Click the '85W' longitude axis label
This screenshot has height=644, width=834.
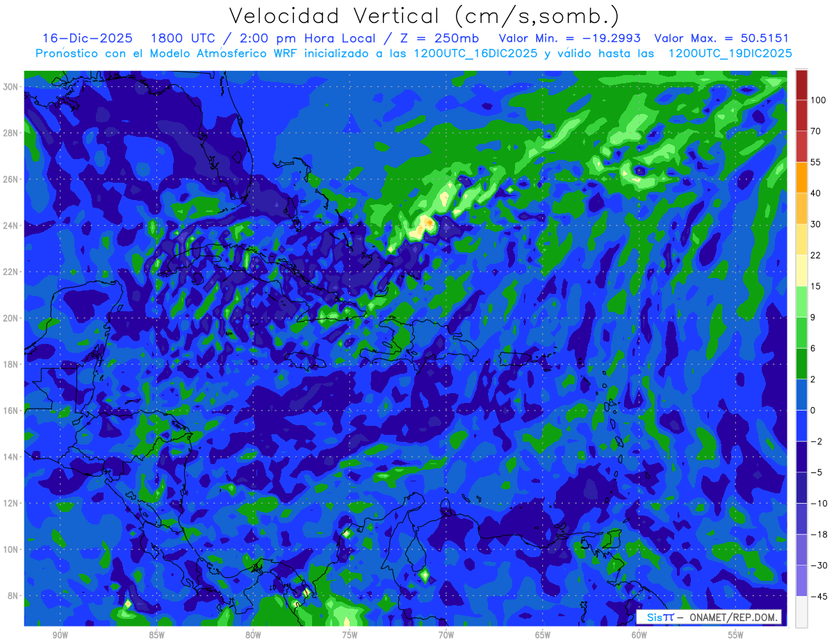[x=157, y=635]
